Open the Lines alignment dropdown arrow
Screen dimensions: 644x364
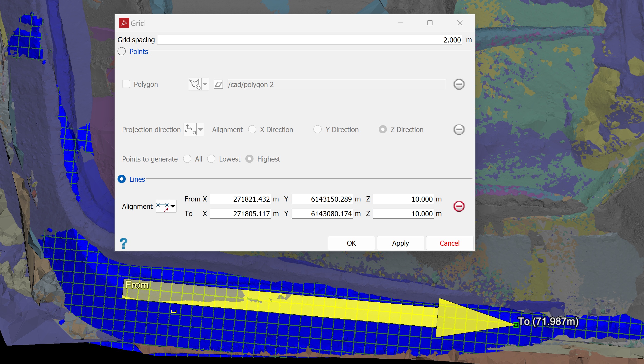pos(173,206)
